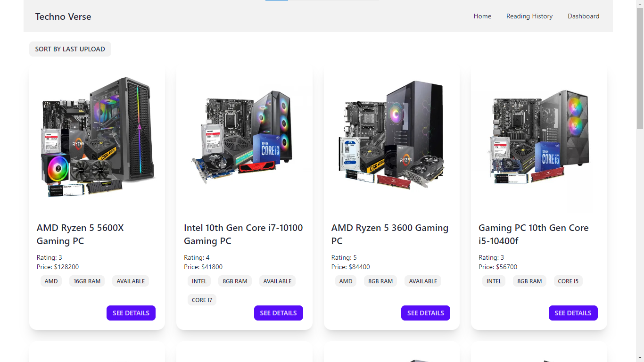Image resolution: width=644 pixels, height=362 pixels.
Task: Open the Dashboard nav link
Action: tap(583, 16)
